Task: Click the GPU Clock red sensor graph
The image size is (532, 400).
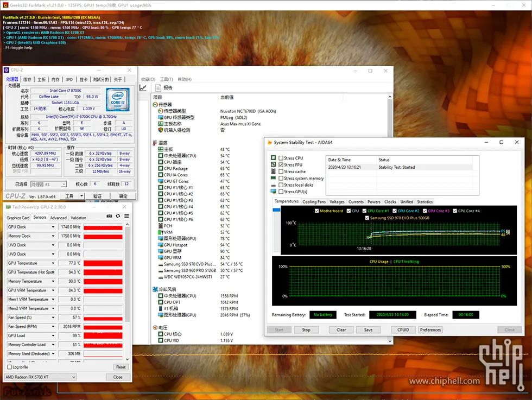Action: tap(103, 227)
